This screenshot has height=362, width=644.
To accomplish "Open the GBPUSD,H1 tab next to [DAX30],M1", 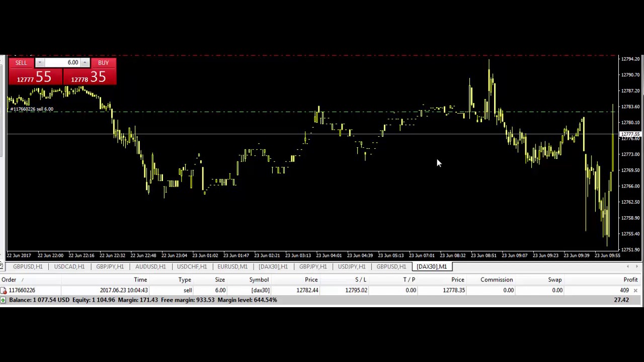I will pyautogui.click(x=391, y=266).
